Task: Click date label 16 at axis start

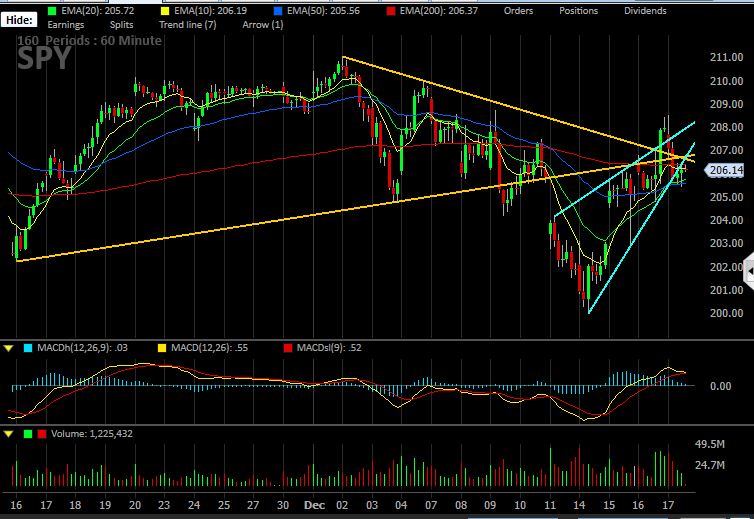Action: coord(16,505)
